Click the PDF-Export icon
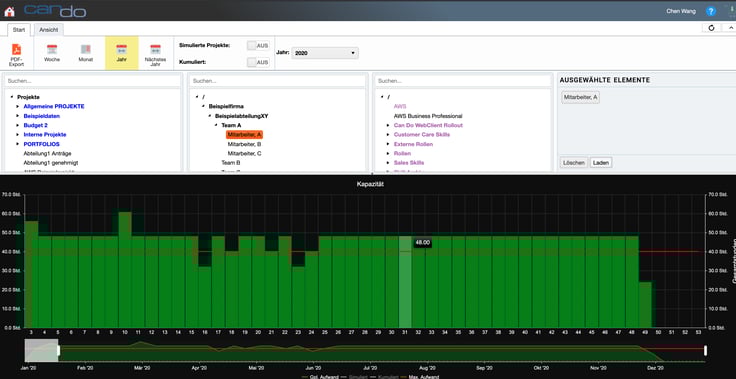Viewport: 736px width, 379px height. (16, 49)
